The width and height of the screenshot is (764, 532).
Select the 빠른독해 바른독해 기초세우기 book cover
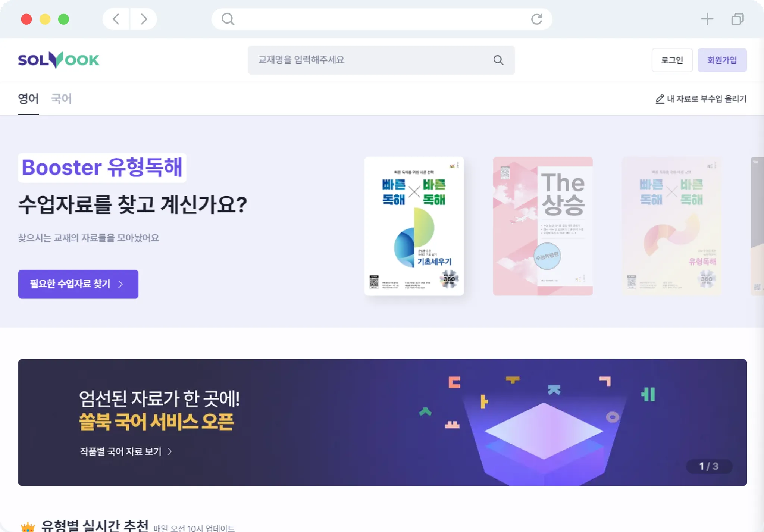pos(414,226)
